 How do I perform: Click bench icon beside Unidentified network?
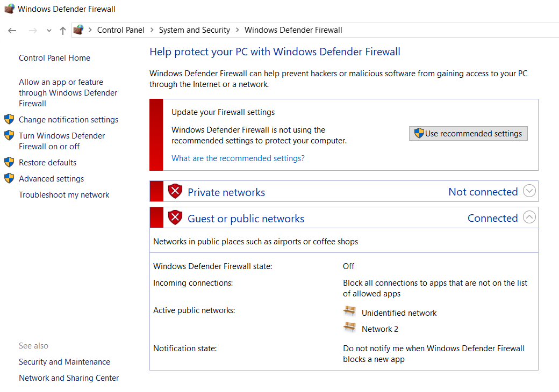click(350, 311)
